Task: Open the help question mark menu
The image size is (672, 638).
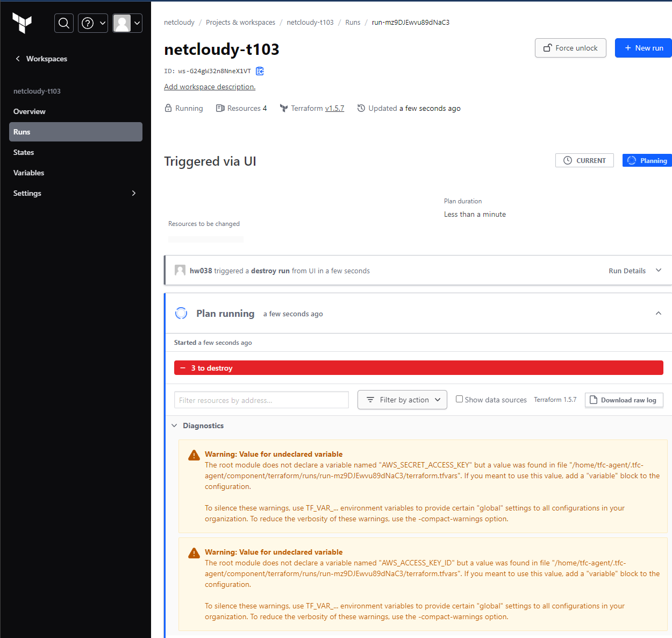Action: pos(93,23)
